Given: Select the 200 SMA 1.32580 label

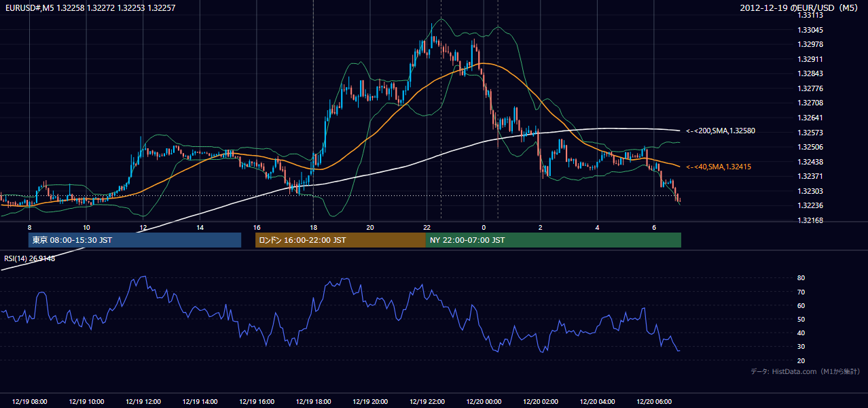Looking at the screenshot, I should pos(721,131).
